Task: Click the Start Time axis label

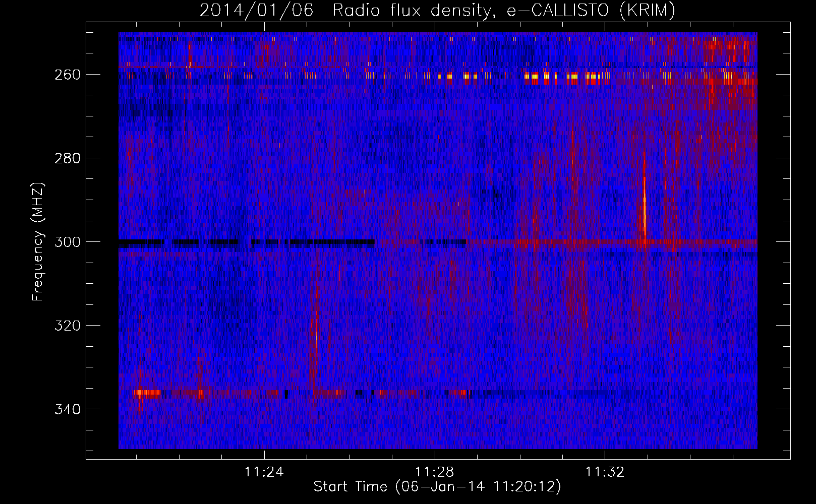Action: point(437,487)
